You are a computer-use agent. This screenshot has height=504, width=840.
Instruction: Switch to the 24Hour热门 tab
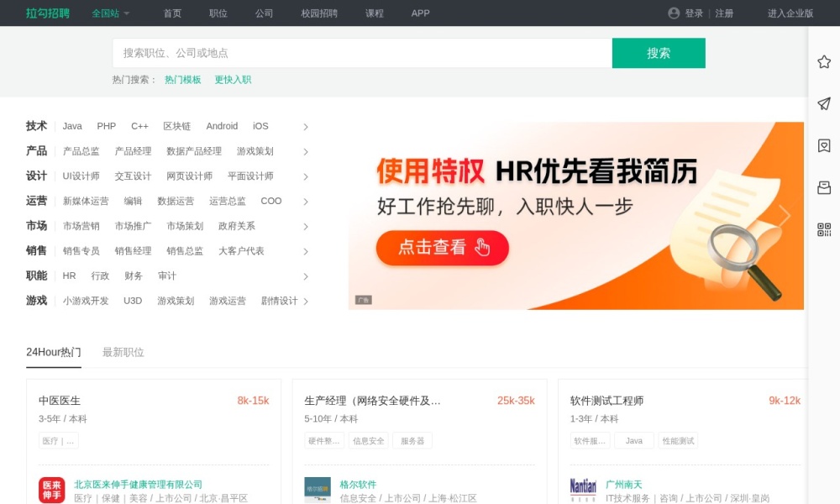(54, 353)
